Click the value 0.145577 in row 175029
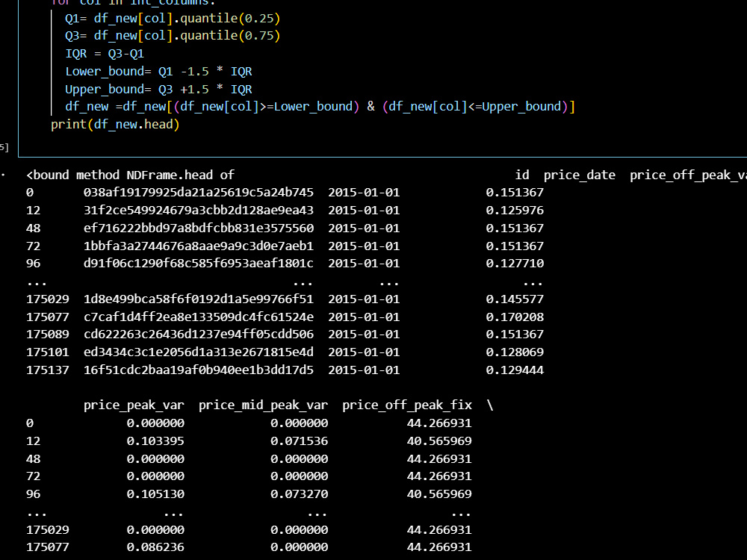 [x=515, y=299]
